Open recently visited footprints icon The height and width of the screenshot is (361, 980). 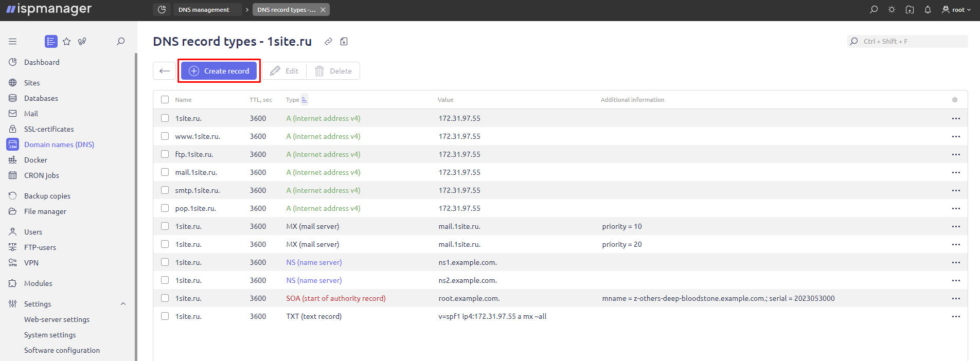82,41
